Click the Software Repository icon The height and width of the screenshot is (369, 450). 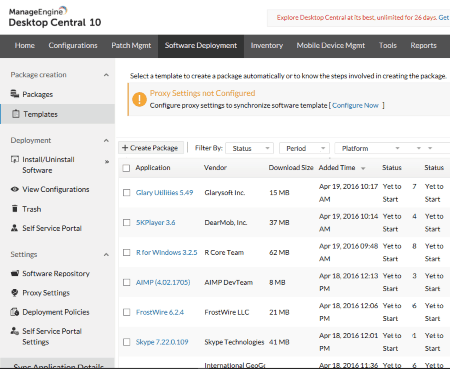pyautogui.click(x=15, y=273)
